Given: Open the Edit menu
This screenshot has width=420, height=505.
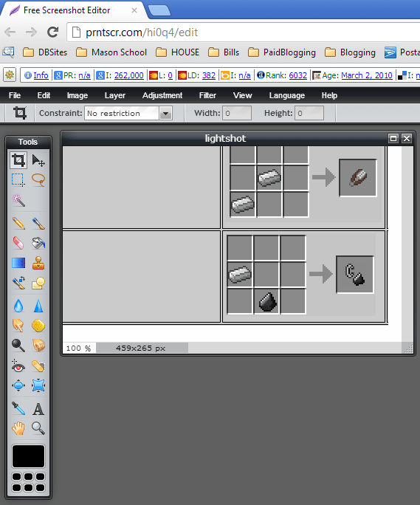Looking at the screenshot, I should [44, 95].
